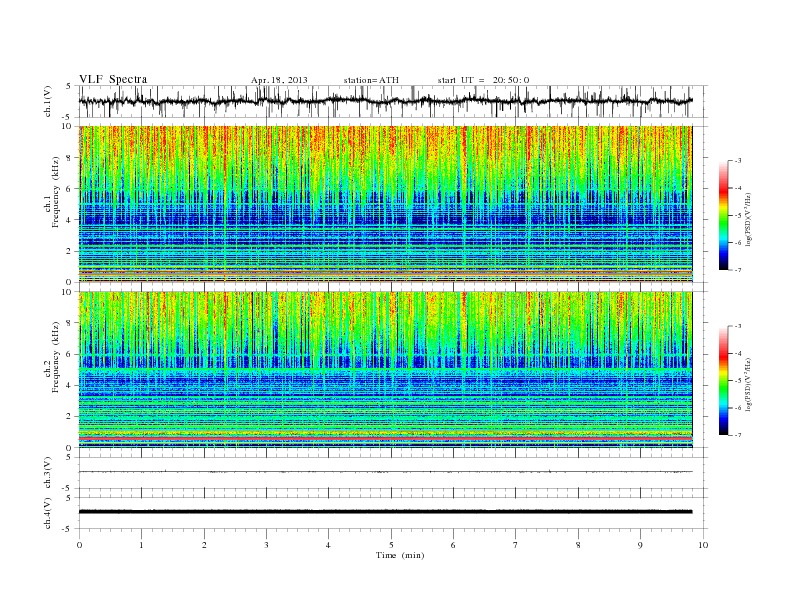
Task: Click the "-7" tick on ch.1 colorbar
Action: pos(738,270)
